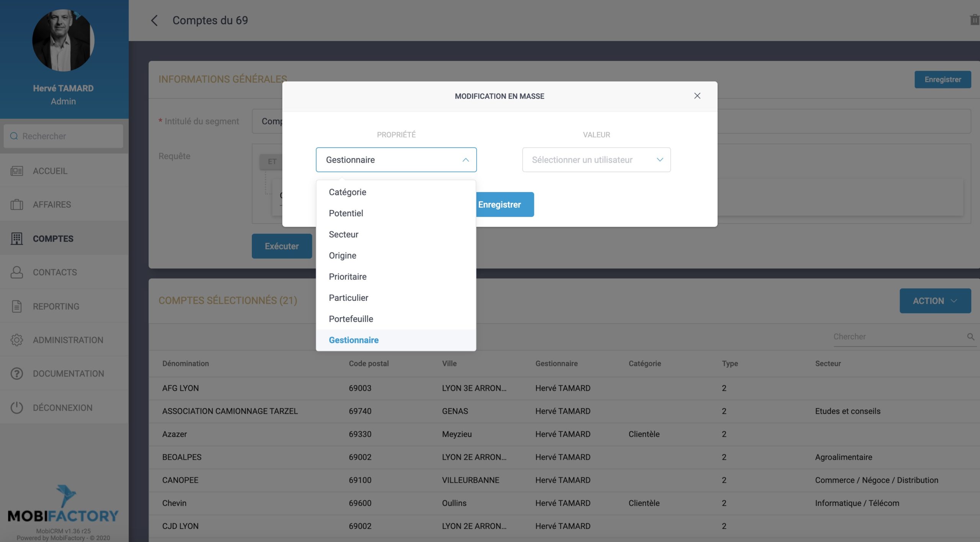This screenshot has width=980, height=542.
Task: Click the back arrow next to Comptes du 69
Action: pos(154,20)
